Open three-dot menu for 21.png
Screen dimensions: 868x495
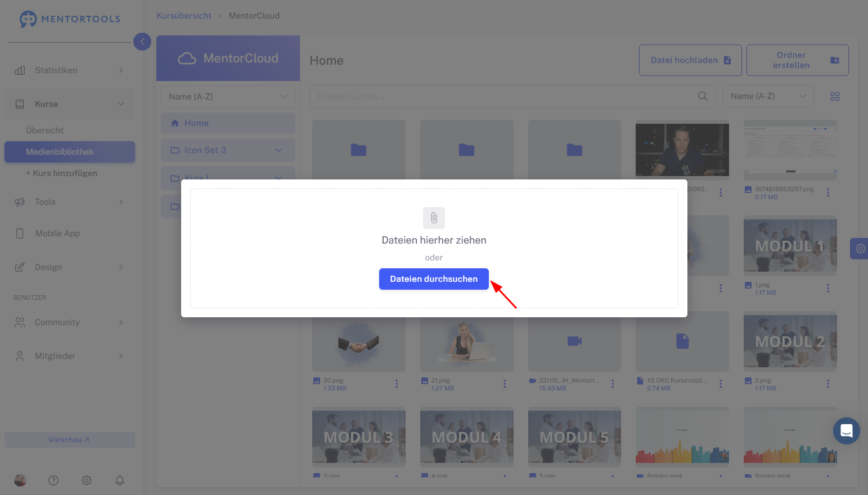[505, 384]
